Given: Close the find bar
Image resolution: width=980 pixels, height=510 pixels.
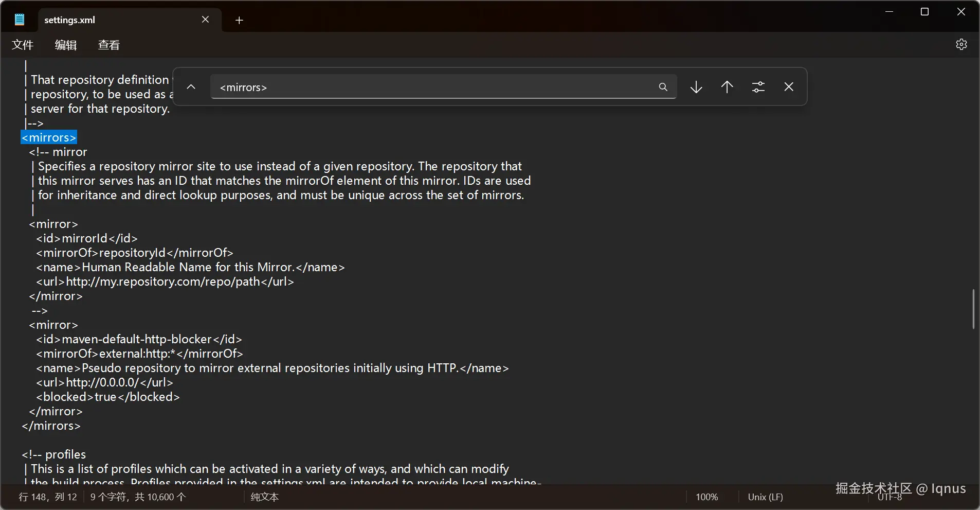Looking at the screenshot, I should [789, 87].
